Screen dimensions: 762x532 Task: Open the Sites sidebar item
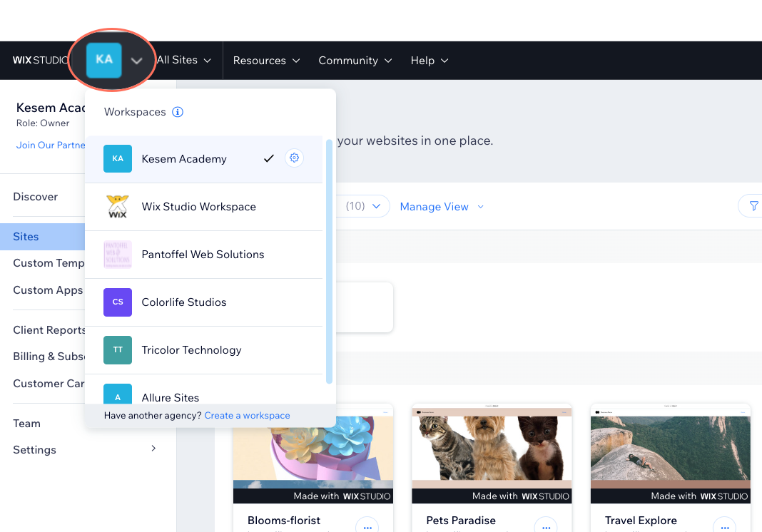click(x=42, y=237)
